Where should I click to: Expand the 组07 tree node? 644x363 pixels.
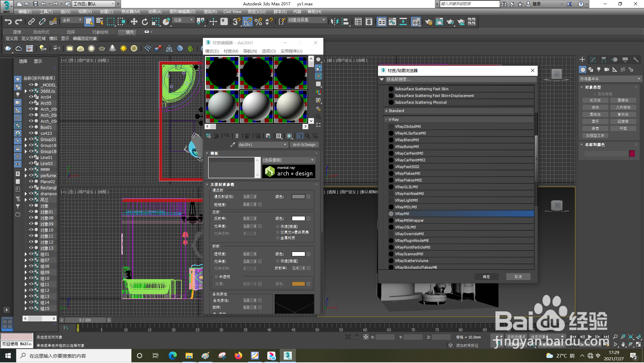coord(26,260)
